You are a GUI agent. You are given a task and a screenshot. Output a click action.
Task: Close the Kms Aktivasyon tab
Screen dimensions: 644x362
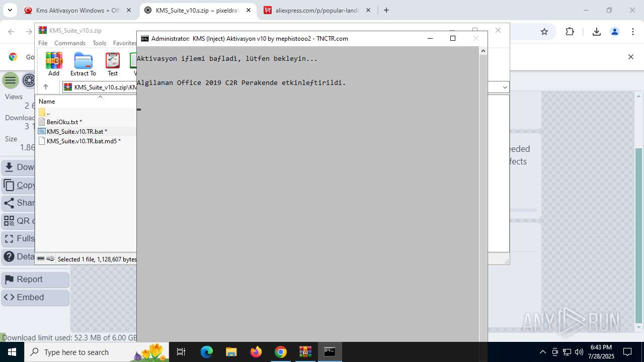click(129, 10)
